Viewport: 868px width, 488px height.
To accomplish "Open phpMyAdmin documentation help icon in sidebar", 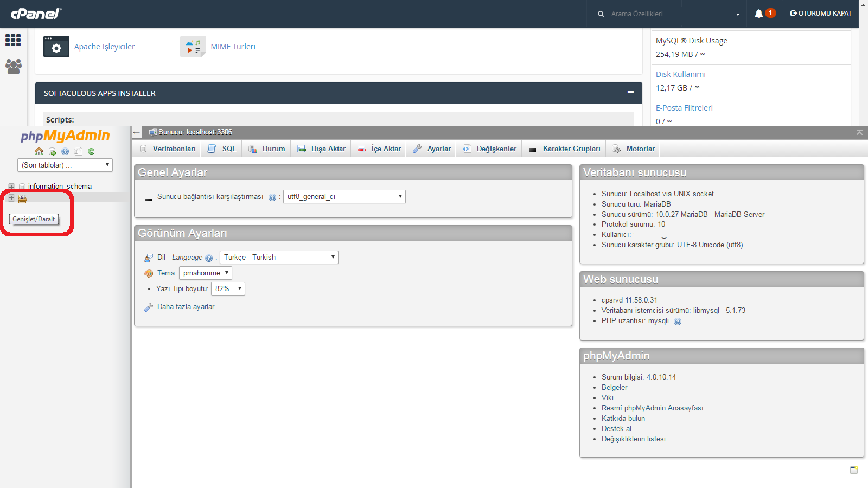I will [65, 151].
